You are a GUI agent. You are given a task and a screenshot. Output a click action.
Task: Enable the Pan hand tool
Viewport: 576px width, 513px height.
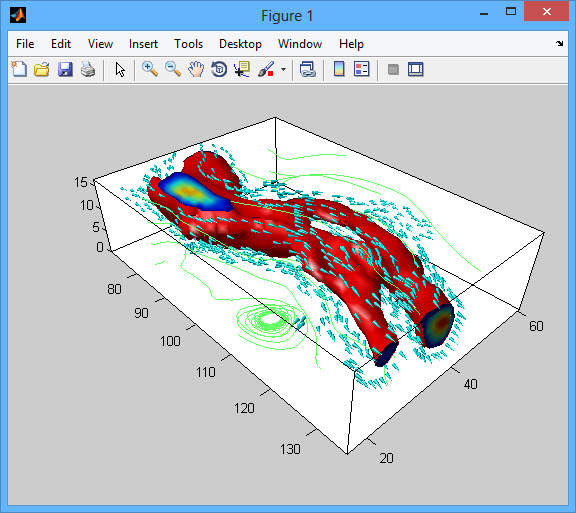[196, 69]
